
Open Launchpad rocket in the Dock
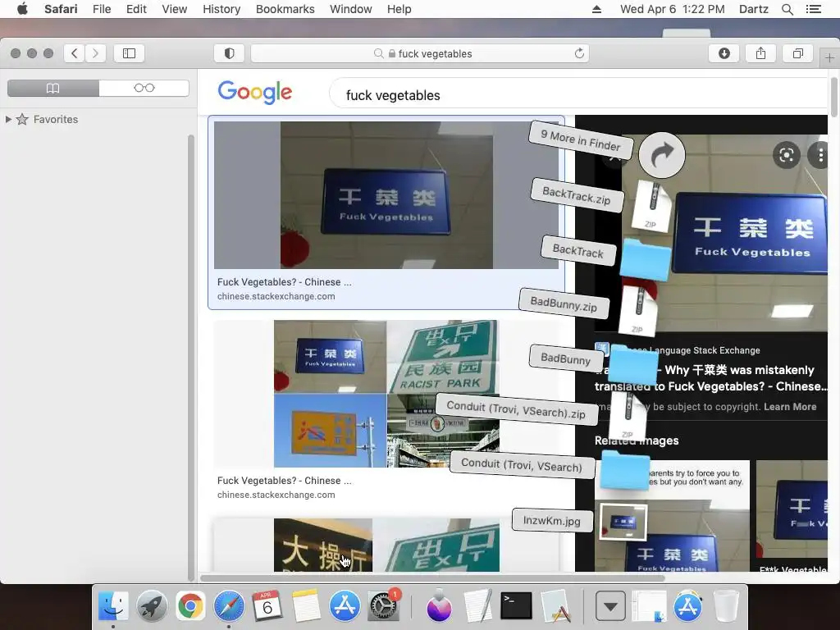click(x=152, y=606)
